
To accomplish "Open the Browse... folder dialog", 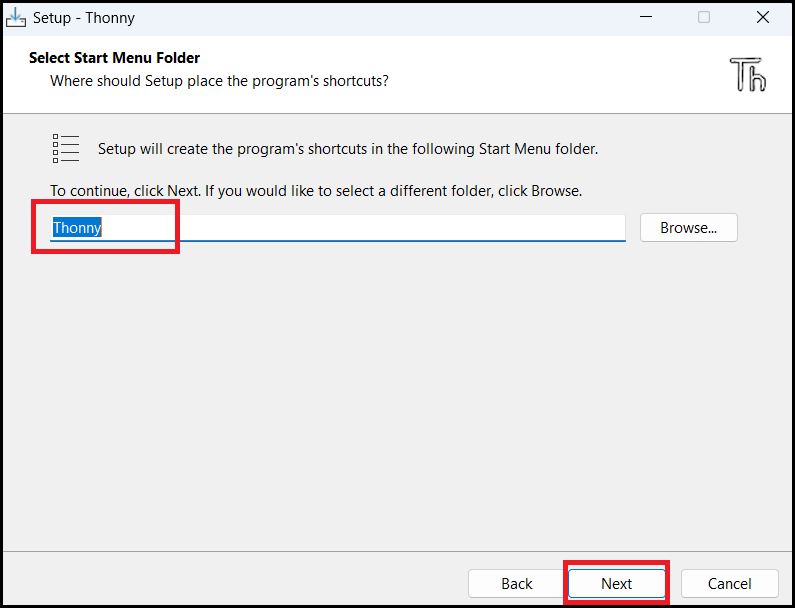I will 689,228.
